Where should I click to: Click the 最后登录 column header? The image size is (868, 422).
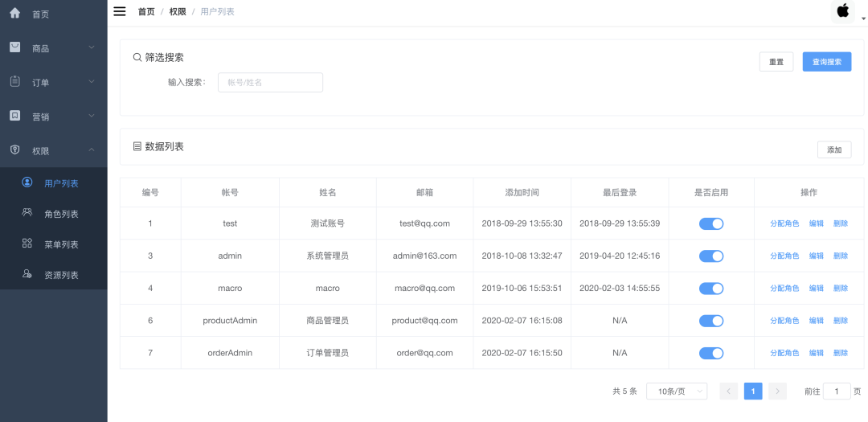pyautogui.click(x=620, y=193)
